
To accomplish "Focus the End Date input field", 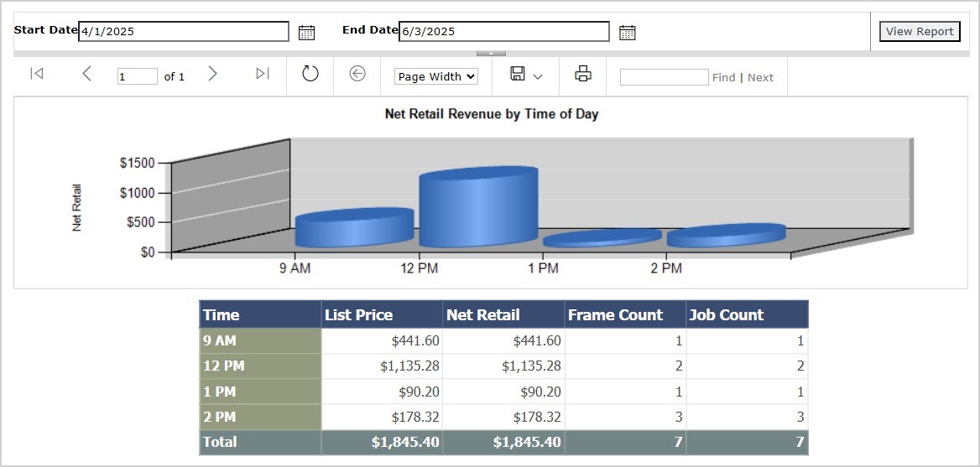I will [503, 31].
